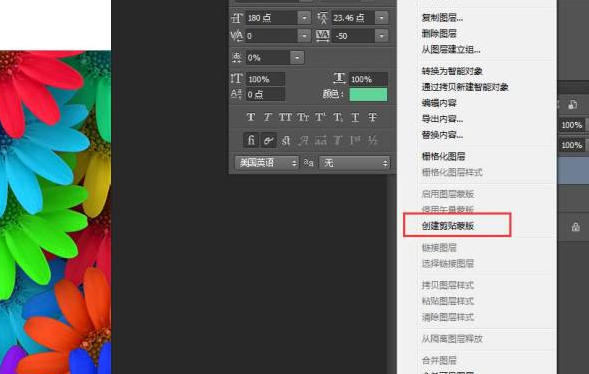Click the anti-aliasing aa icon

(309, 163)
